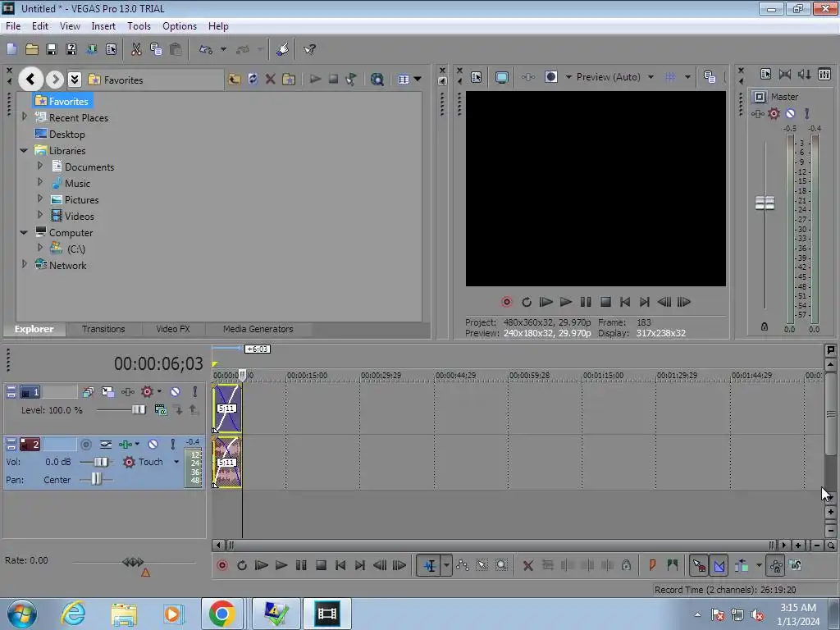Open the File menu

(x=13, y=25)
